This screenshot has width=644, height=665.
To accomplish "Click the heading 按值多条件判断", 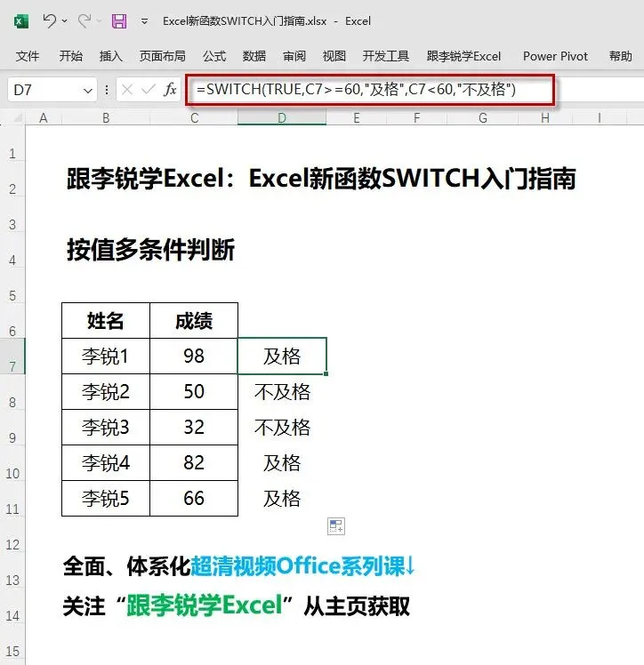I will [150, 249].
